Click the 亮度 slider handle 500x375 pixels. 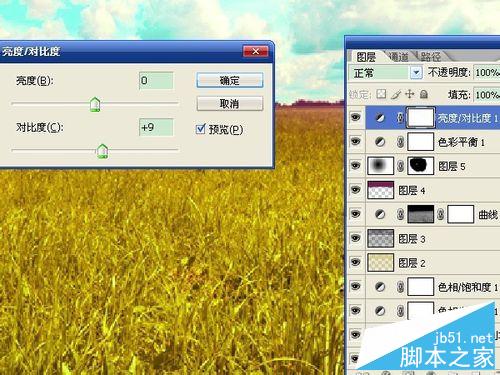pyautogui.click(x=95, y=104)
